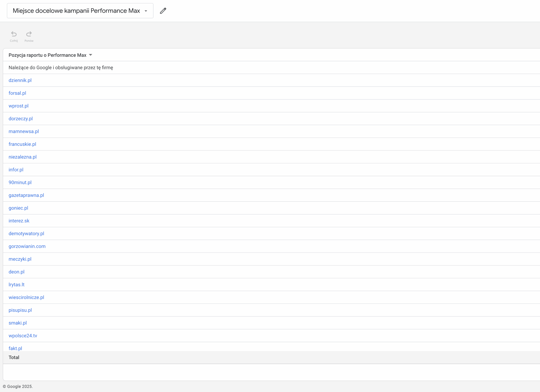This screenshot has height=392, width=540.
Task: Select the pisupisu.pl placement
Action: (x=20, y=310)
